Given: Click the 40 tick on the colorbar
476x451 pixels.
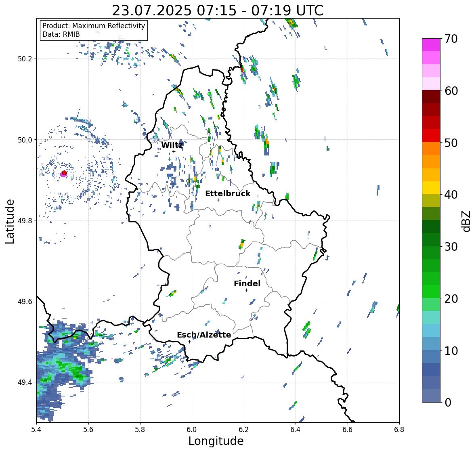Looking at the screenshot, I should (x=451, y=195).
